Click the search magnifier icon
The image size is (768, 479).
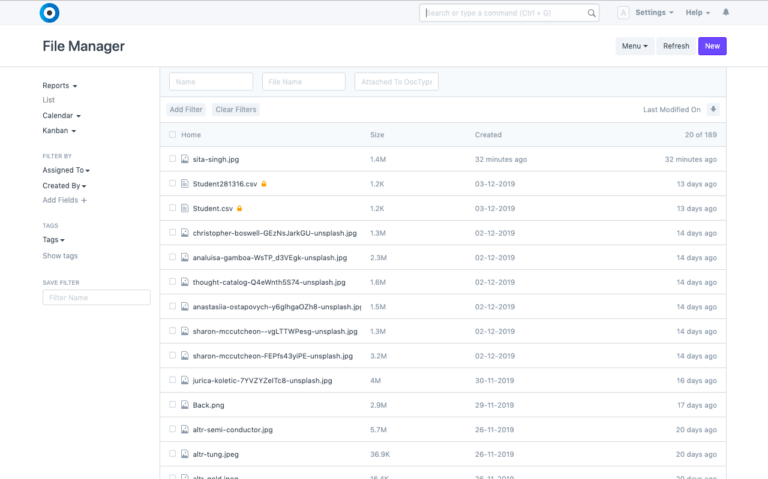click(x=592, y=13)
